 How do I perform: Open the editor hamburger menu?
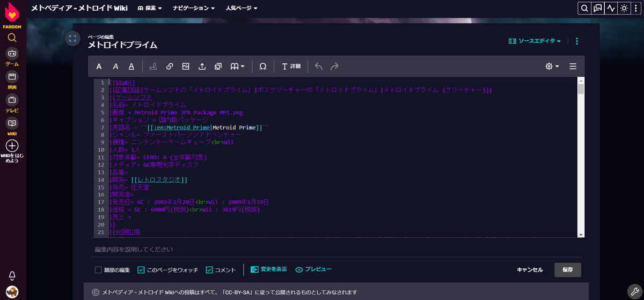[x=573, y=67]
